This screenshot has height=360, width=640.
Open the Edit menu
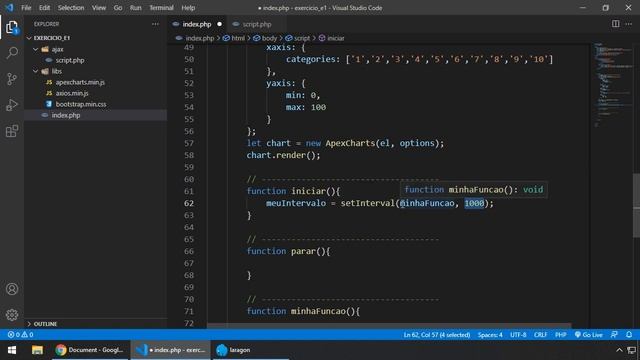(44, 8)
